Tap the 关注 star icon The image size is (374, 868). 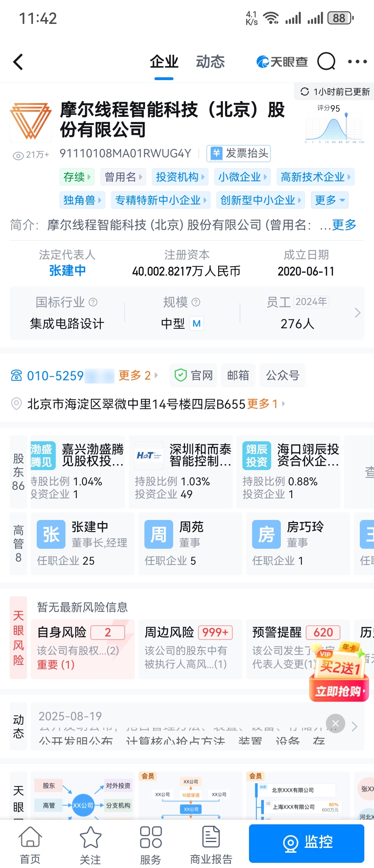coord(90,837)
